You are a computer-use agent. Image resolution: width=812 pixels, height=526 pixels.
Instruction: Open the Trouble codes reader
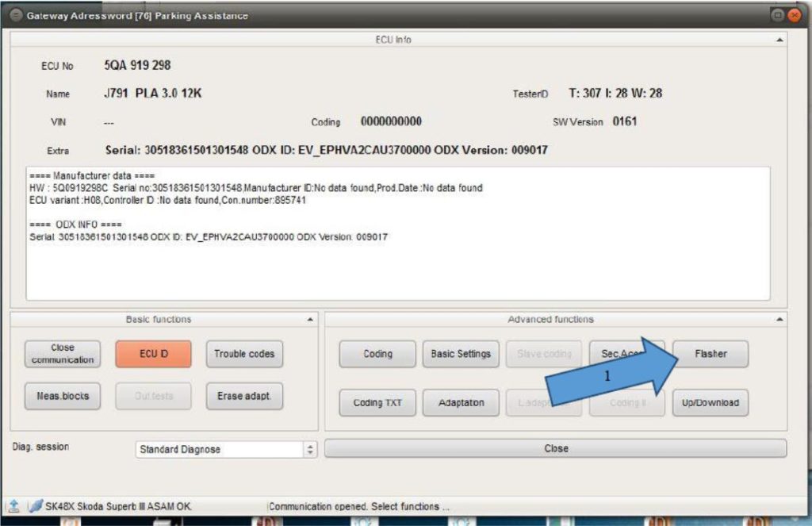coord(243,354)
